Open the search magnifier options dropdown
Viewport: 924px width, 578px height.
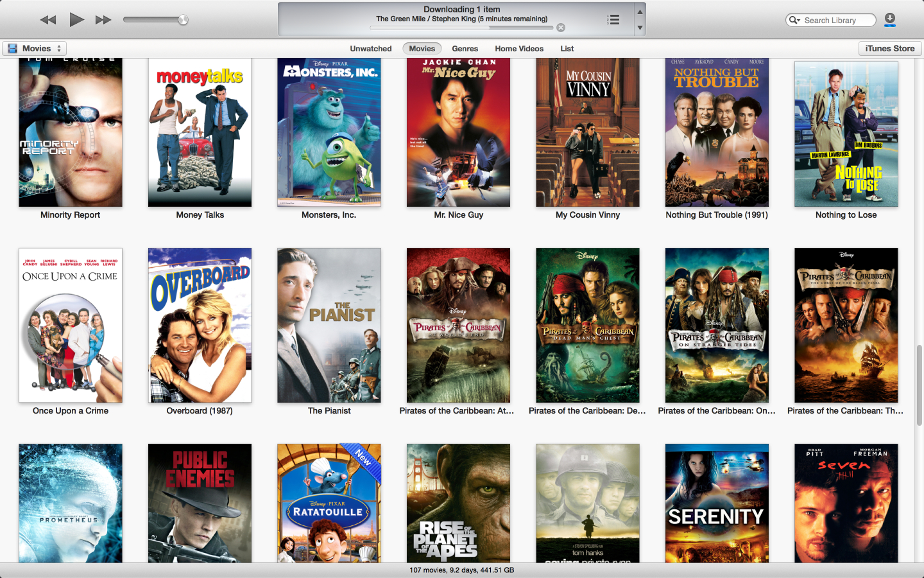pyautogui.click(x=794, y=20)
